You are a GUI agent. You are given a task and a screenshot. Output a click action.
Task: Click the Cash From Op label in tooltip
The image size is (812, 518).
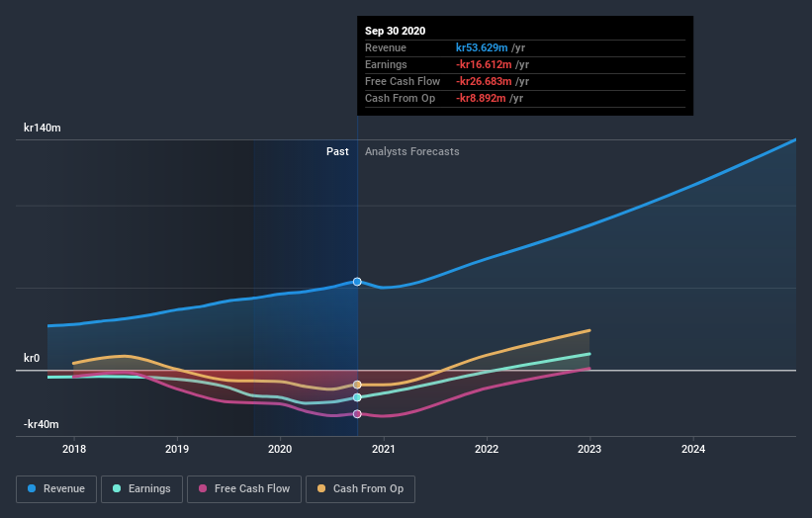(400, 98)
